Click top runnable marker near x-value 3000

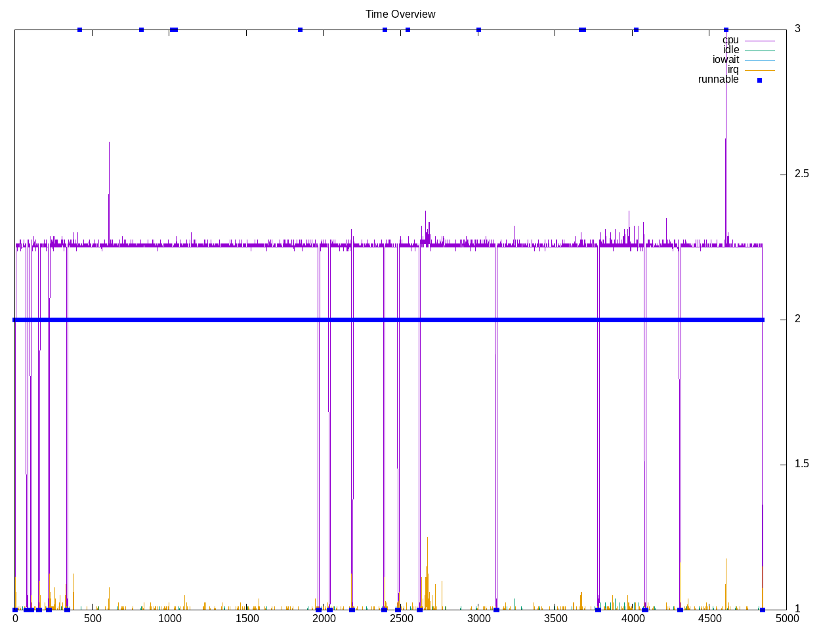coord(478,30)
